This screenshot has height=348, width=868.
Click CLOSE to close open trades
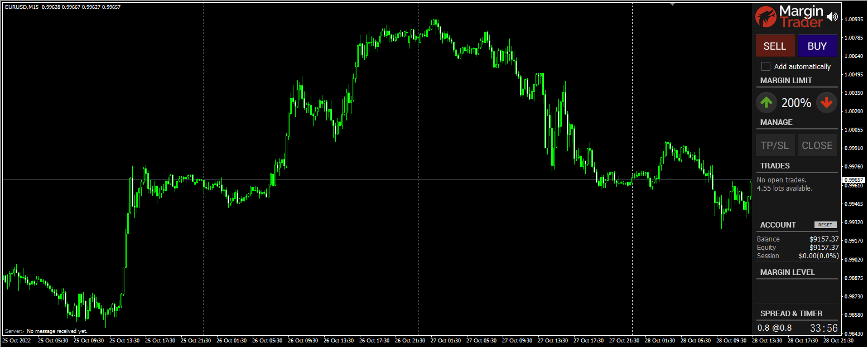pos(817,145)
